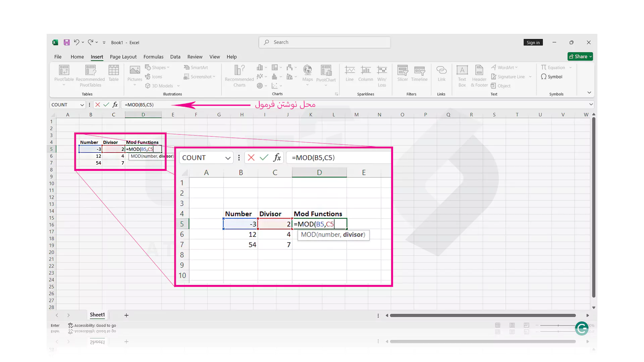644x362 pixels.
Task: Click the horizontal scrollbar thumb
Action: click(483, 315)
